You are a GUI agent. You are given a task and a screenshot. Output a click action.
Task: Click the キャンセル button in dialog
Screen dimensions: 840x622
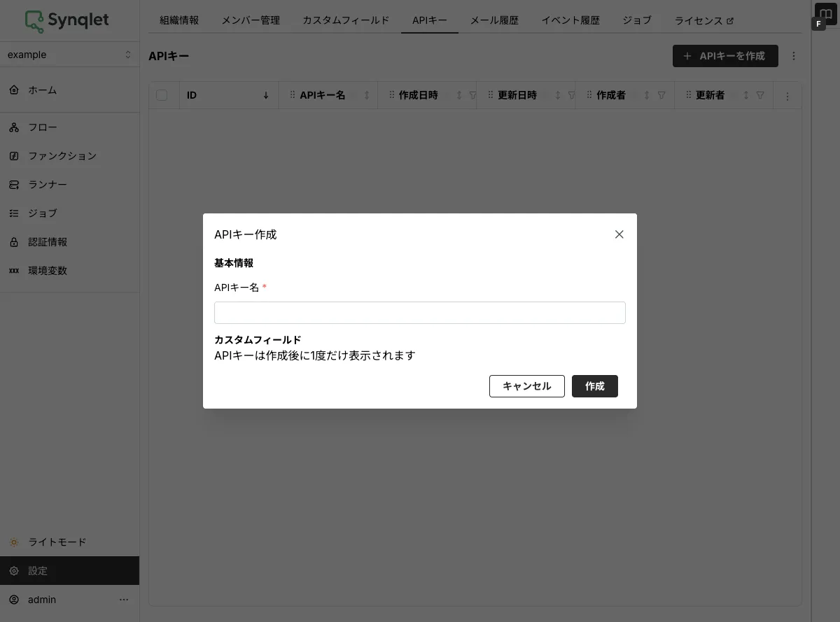[x=527, y=386]
